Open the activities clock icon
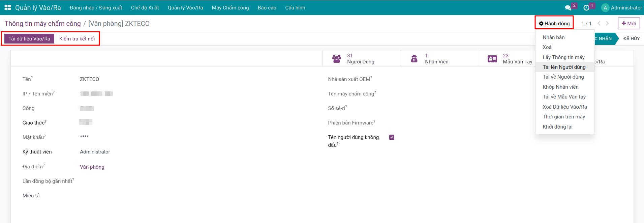 [x=586, y=8]
